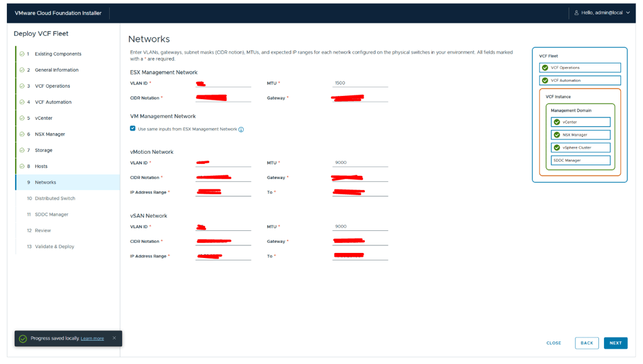Click the ESX Management MTU field showing 1500
Viewport: 643px width, 364px height.
point(360,83)
